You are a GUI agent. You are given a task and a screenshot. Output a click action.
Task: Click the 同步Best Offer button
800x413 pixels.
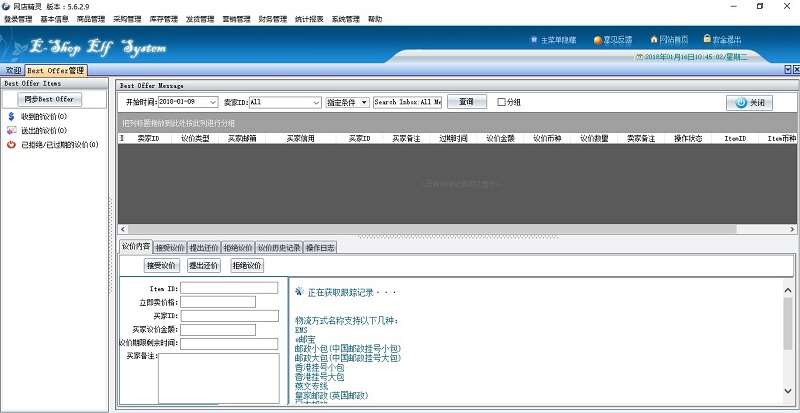pos(49,99)
